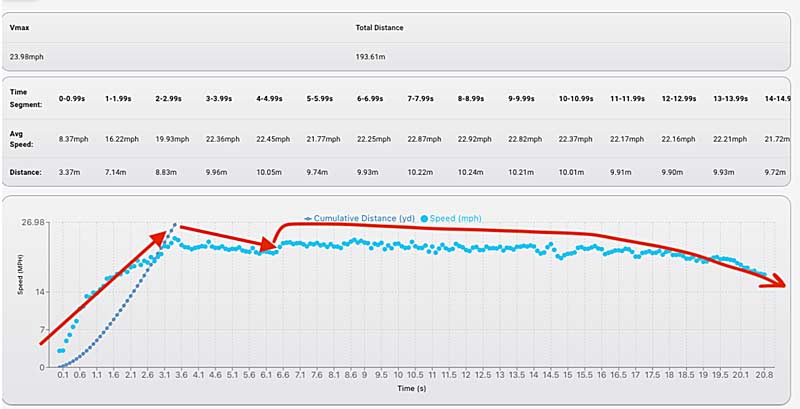
Task: Select the 22.87mph average speed cell
Action: (424, 139)
